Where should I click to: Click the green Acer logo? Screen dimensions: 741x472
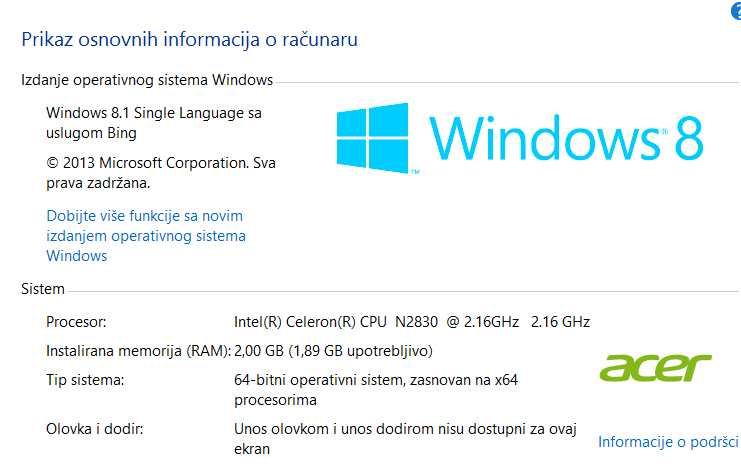[656, 368]
